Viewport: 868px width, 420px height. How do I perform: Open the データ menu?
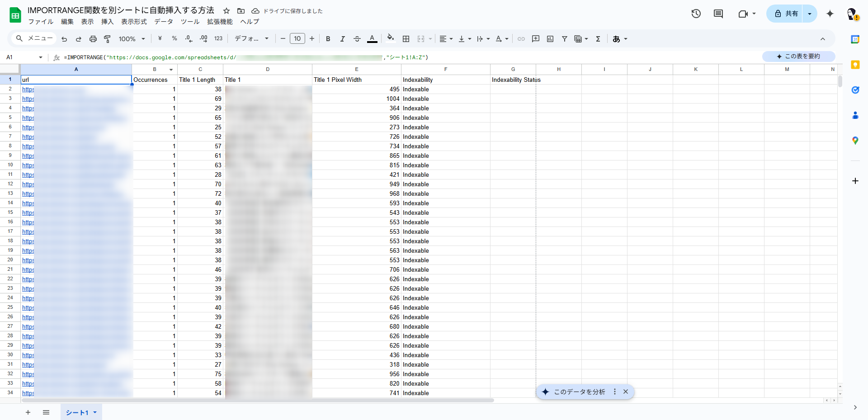(x=164, y=22)
